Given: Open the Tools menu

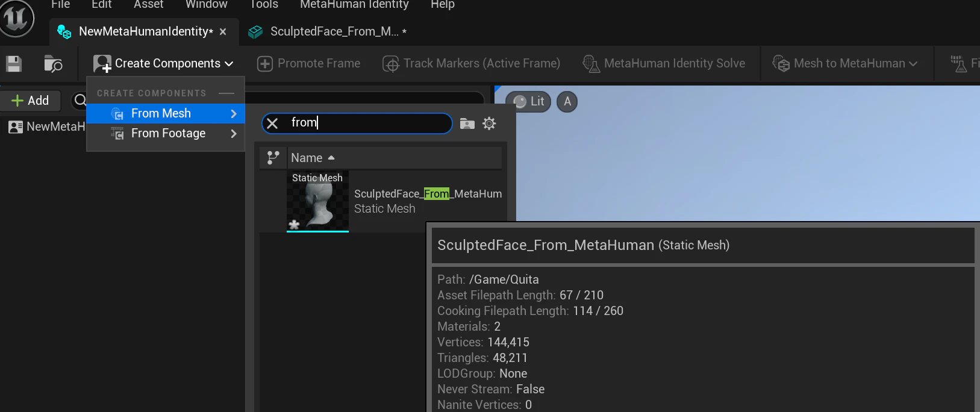Looking at the screenshot, I should pyautogui.click(x=264, y=5).
